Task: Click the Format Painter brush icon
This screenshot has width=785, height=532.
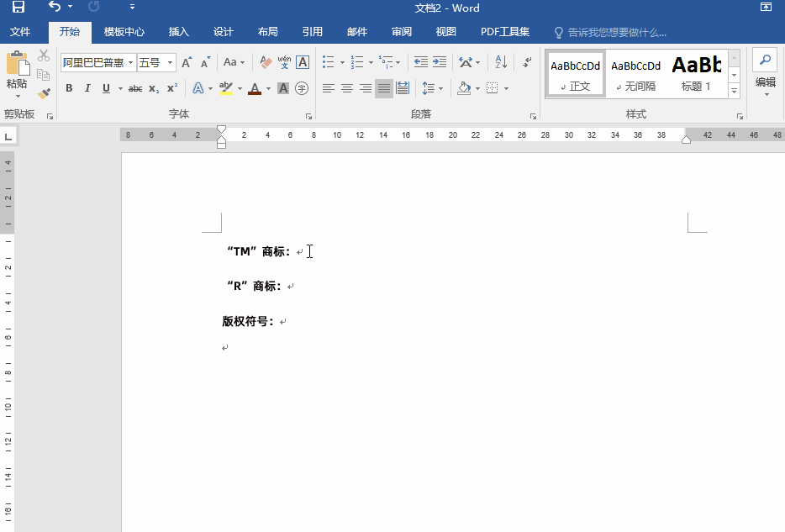Action: [44, 93]
